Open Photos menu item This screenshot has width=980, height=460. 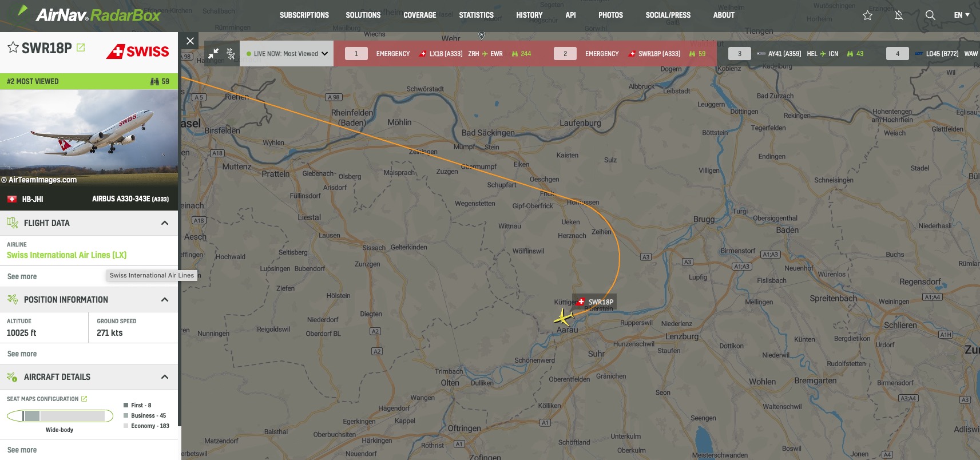pyautogui.click(x=610, y=15)
